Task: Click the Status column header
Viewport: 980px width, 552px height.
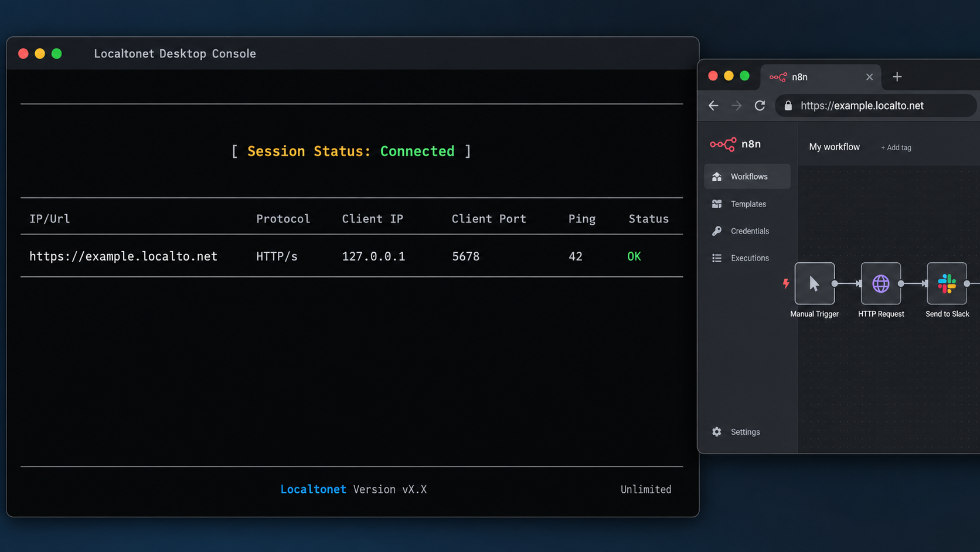Action: (649, 219)
